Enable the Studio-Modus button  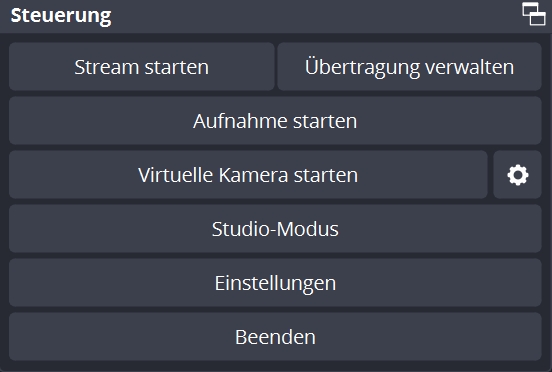tap(275, 229)
